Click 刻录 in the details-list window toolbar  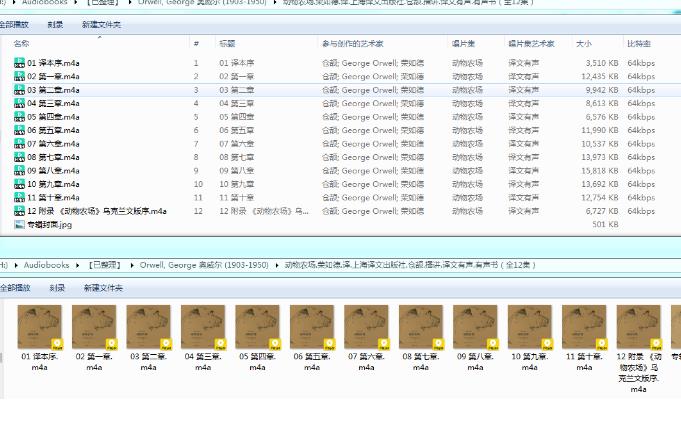[55, 24]
